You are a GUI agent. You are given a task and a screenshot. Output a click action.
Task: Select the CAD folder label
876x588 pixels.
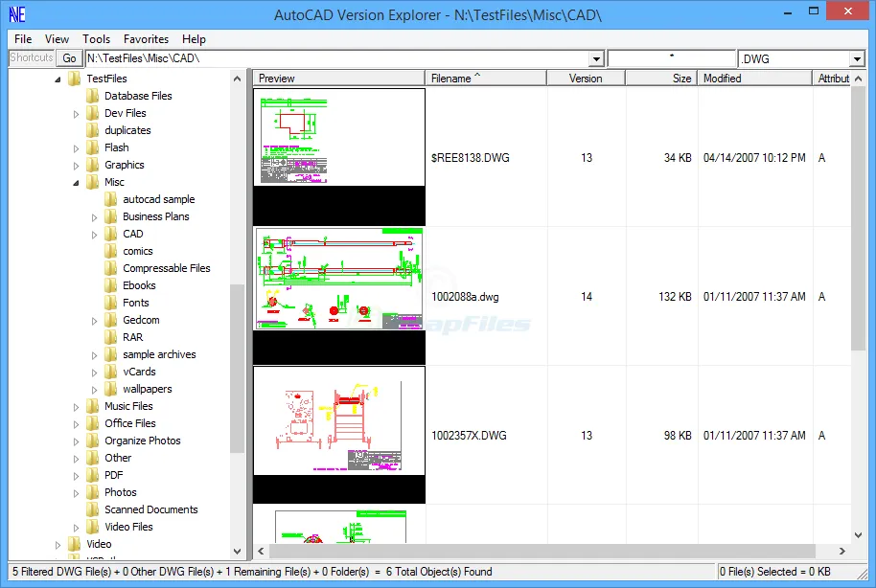[133, 234]
